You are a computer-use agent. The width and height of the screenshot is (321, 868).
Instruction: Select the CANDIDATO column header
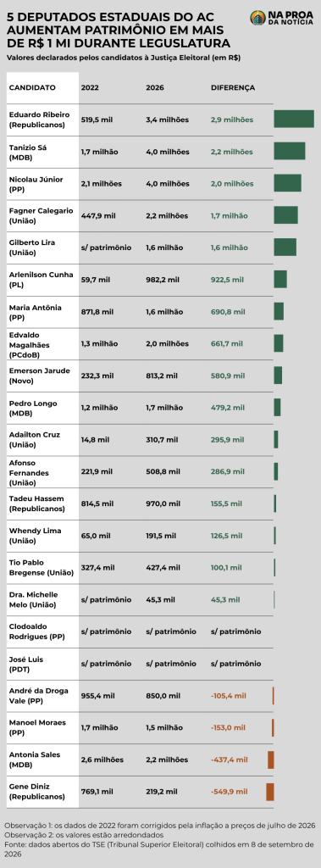pos(33,87)
